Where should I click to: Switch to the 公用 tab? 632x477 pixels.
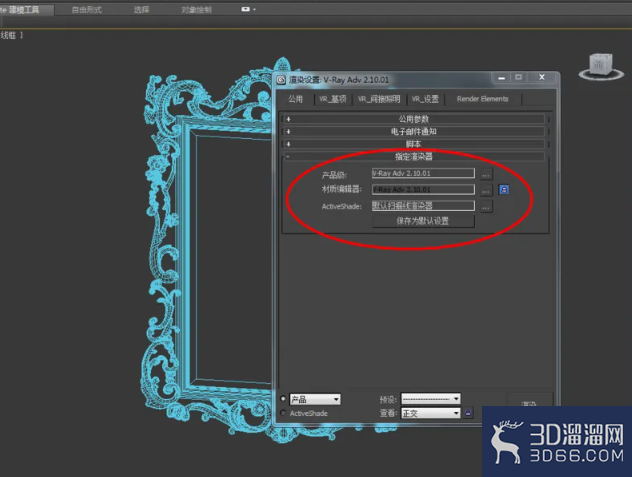coord(295,99)
